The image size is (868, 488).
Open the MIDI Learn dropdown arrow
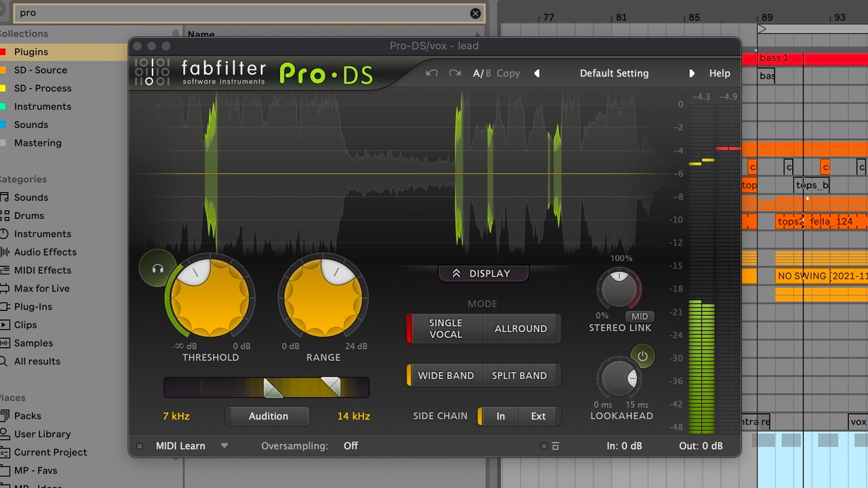(224, 446)
